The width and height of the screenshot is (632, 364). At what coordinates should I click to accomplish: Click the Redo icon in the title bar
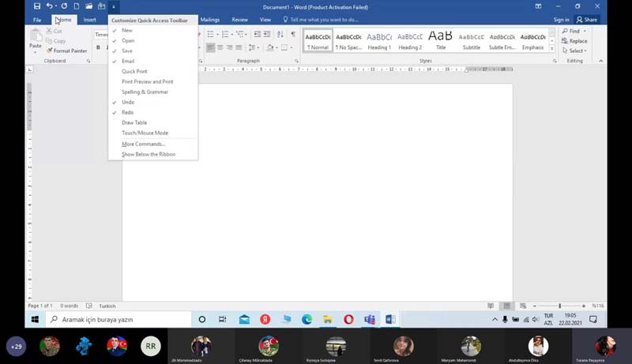(64, 6)
